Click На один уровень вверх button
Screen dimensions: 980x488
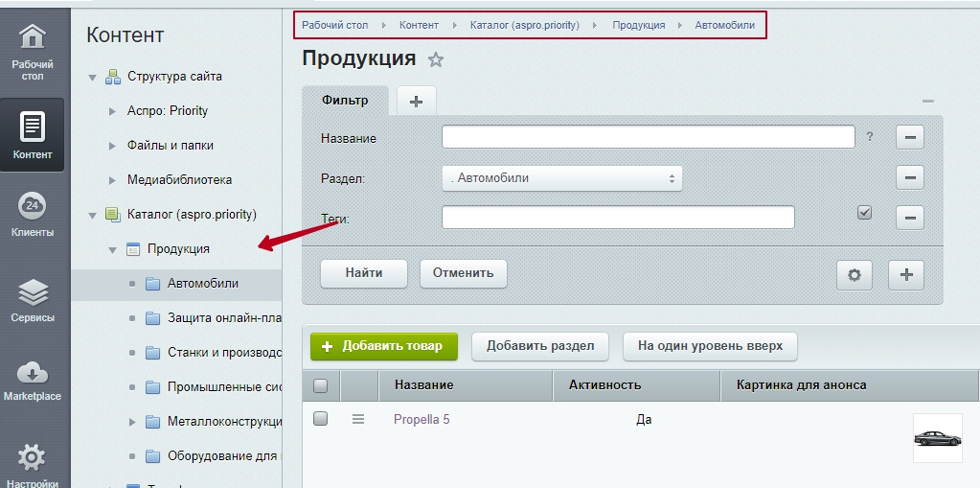[710, 346]
